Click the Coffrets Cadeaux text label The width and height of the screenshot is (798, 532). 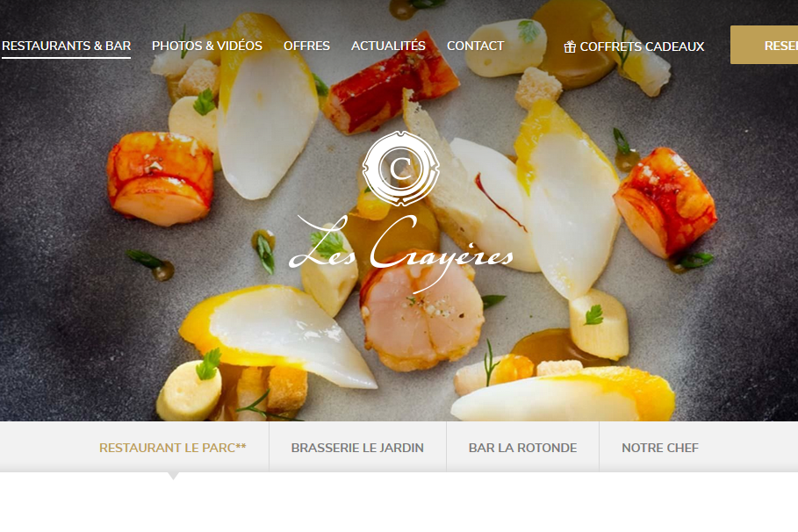click(642, 47)
